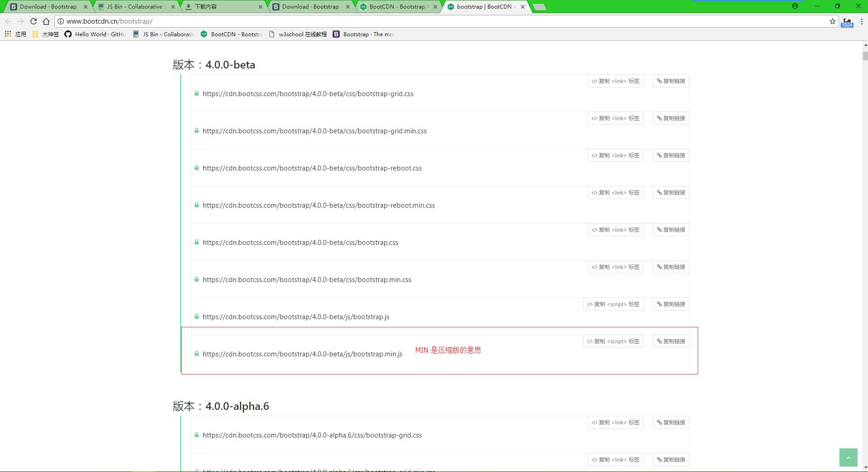The image size is (868, 472).
Task: Bookmark this page with the star icon
Action: pyautogui.click(x=832, y=21)
